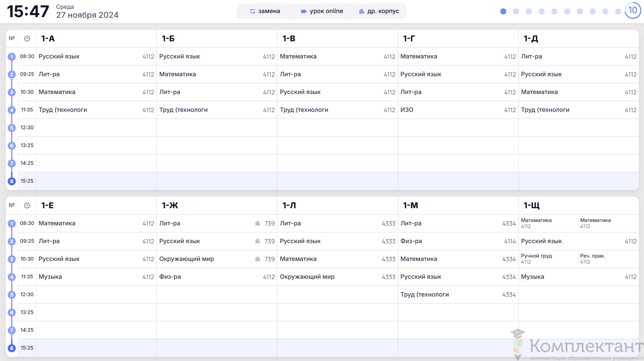The height and width of the screenshot is (361, 644).
Task: Select the last page indicator dot
Action: [618, 11]
